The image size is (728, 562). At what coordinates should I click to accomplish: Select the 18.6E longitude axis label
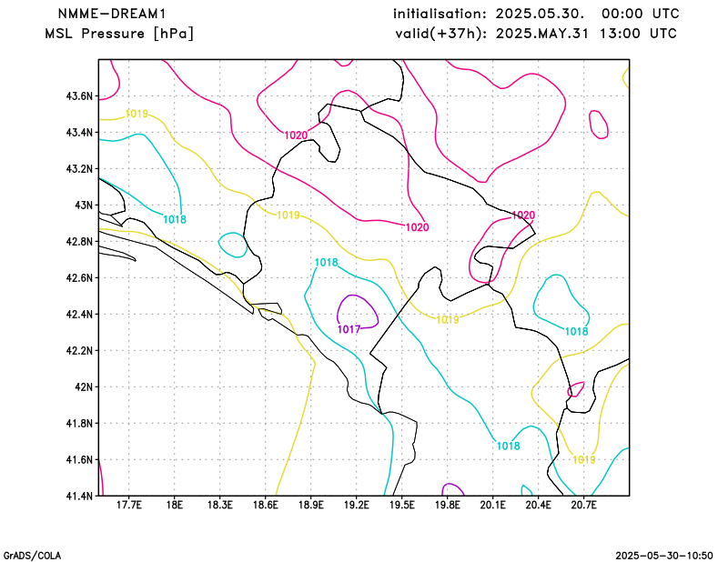pos(265,505)
